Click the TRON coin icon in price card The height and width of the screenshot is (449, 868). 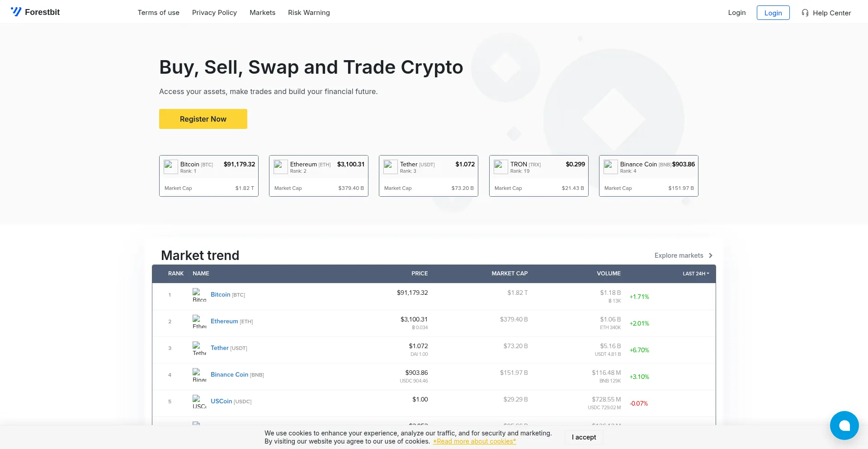(x=500, y=166)
